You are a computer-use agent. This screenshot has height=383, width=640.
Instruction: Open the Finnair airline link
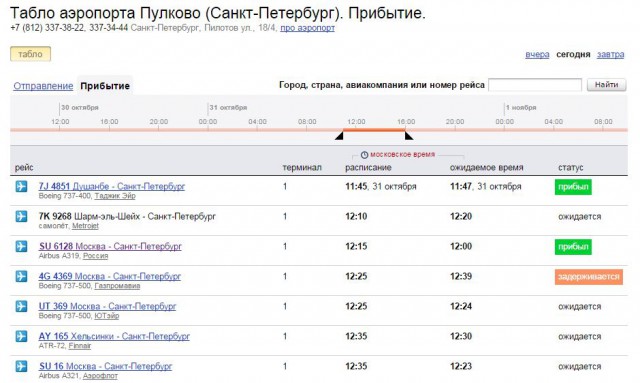80,346
